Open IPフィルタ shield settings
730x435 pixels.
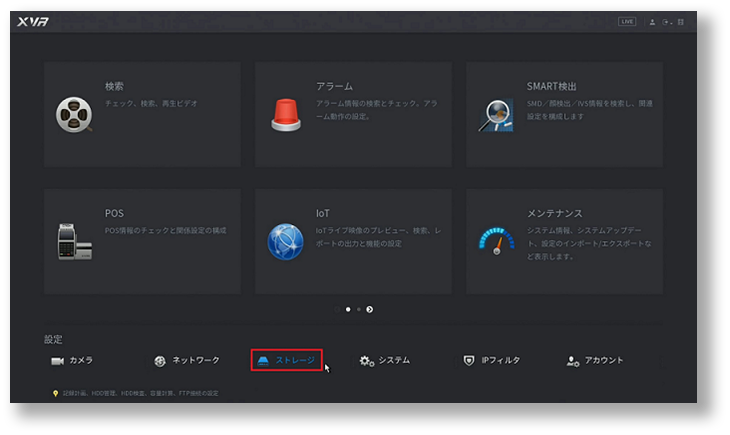[492, 360]
